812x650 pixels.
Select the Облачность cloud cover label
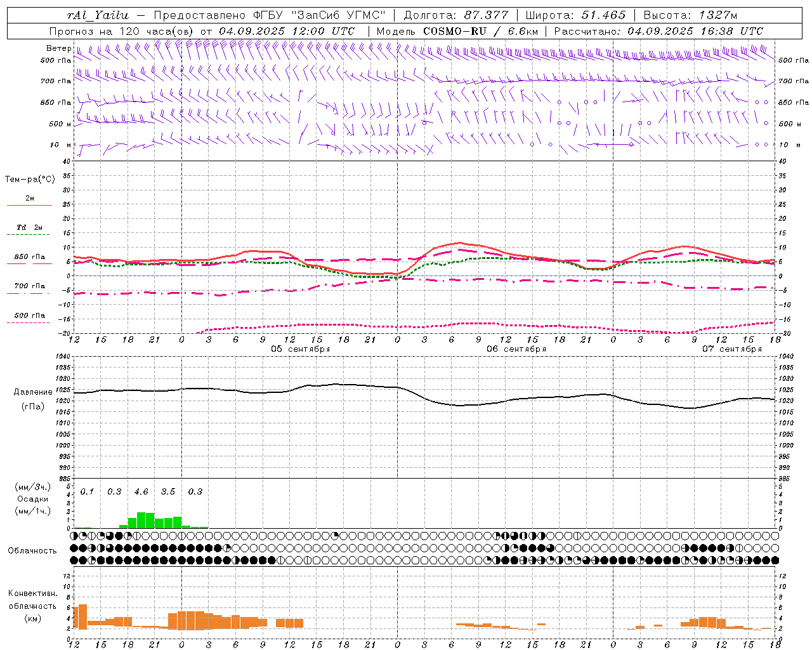(x=32, y=550)
